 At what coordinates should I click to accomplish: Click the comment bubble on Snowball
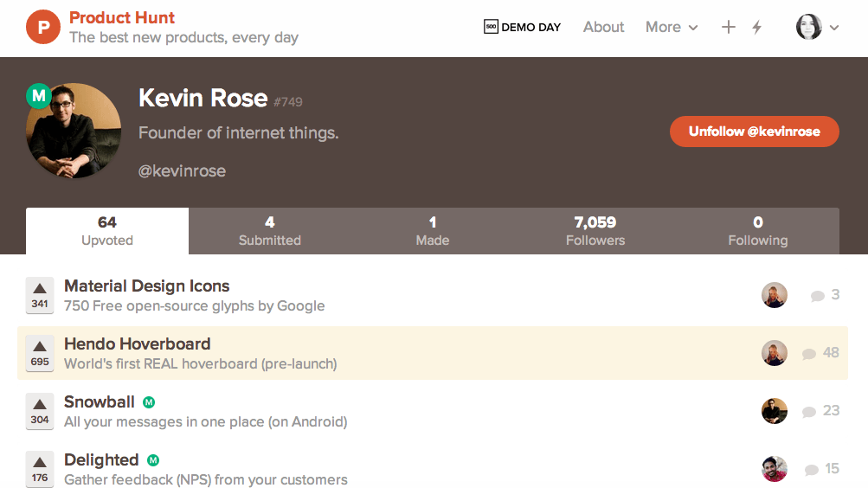[x=809, y=411]
